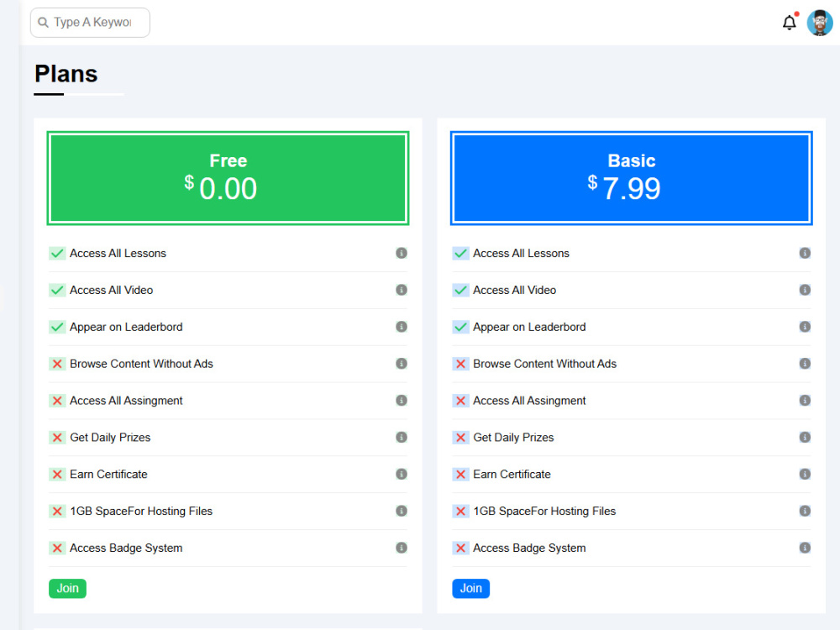Screen dimensions: 840x630
Task: Open the notifications bell
Action: (789, 23)
